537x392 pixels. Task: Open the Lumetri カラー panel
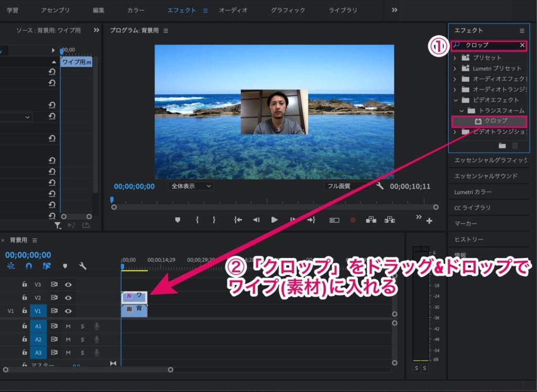click(472, 192)
